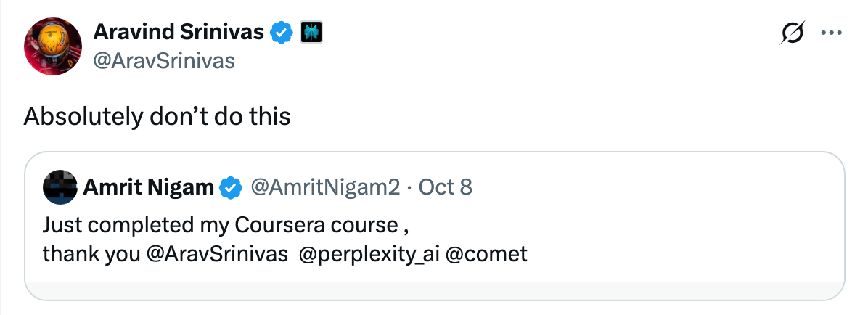The image size is (868, 315).
Task: Open the @comet mention
Action: tap(486, 254)
